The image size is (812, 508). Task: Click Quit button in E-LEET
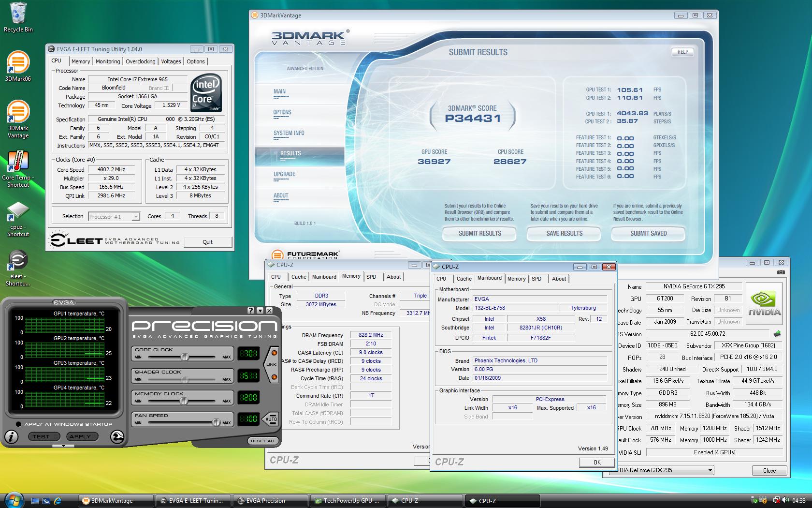(x=207, y=242)
